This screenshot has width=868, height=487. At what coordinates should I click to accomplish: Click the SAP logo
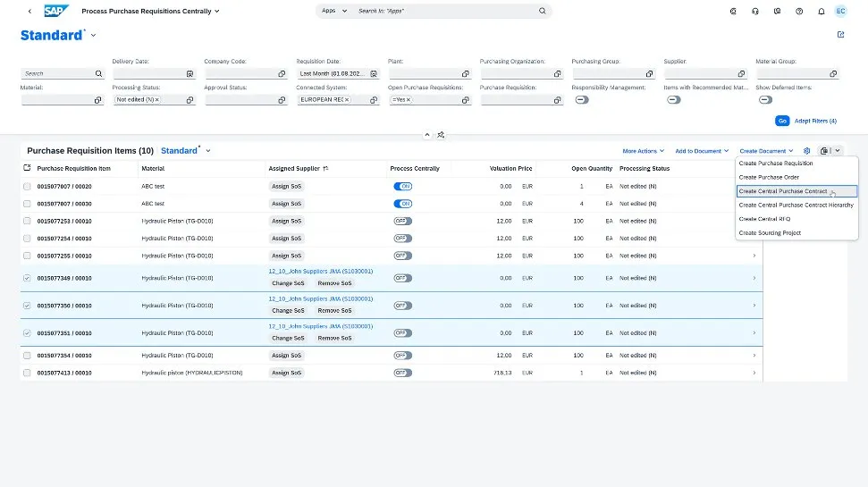(x=57, y=12)
